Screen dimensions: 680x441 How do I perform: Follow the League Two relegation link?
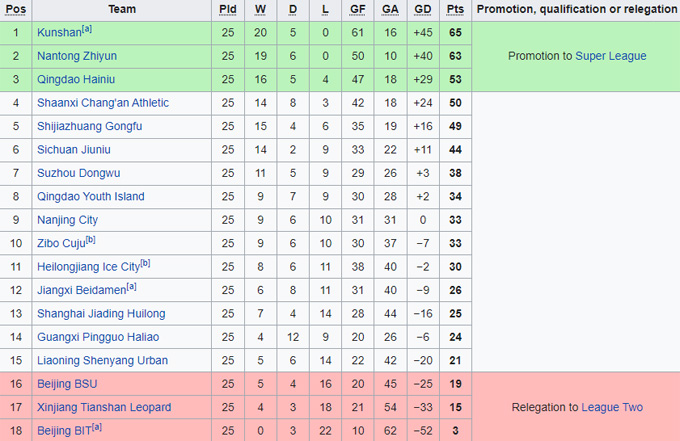[612, 407]
